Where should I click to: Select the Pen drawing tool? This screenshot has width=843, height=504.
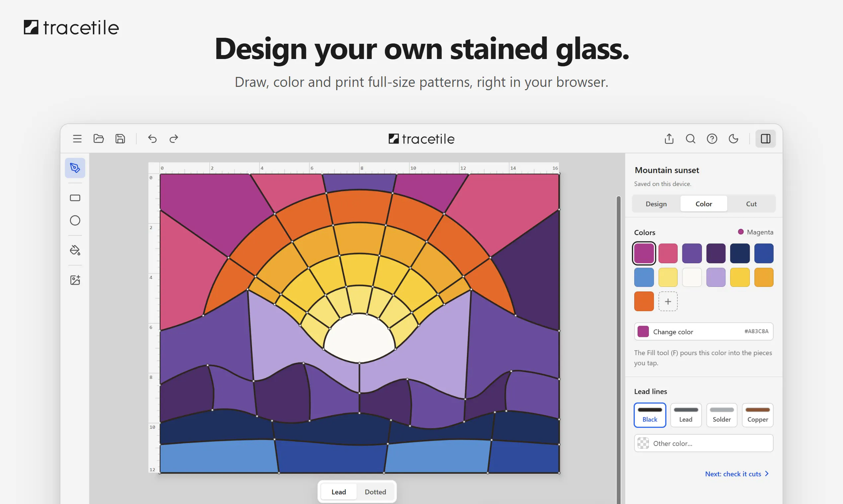coord(75,168)
